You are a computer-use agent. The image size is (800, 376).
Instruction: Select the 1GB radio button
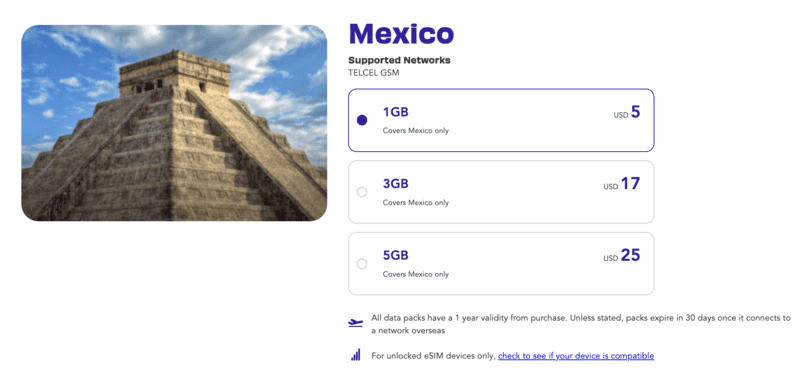click(362, 120)
